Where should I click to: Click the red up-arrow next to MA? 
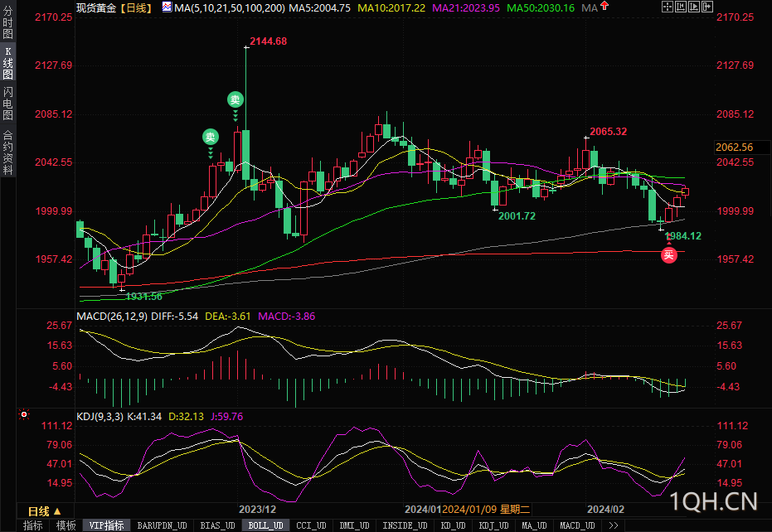click(606, 7)
